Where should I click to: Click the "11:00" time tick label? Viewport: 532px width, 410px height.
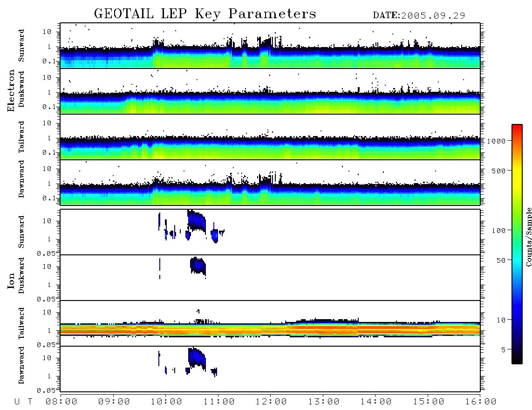pyautogui.click(x=219, y=402)
